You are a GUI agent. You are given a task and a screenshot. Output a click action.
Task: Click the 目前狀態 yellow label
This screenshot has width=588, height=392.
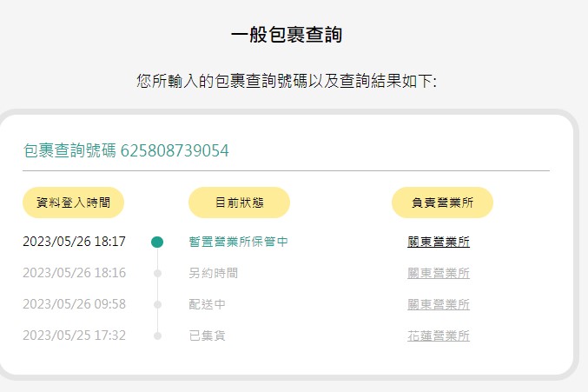(x=239, y=203)
